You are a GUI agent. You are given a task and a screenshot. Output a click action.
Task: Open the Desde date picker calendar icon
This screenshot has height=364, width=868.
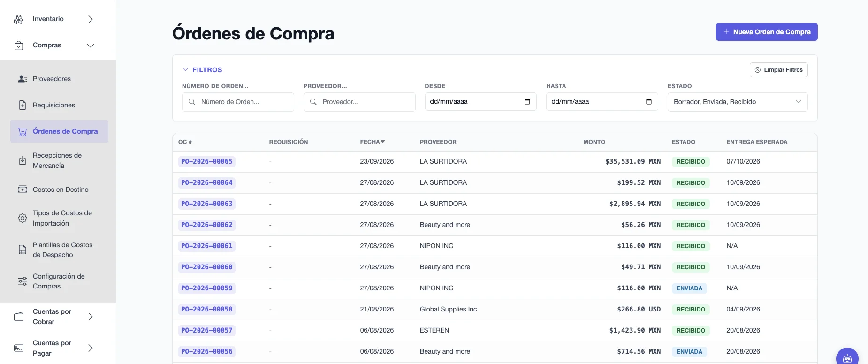527,102
